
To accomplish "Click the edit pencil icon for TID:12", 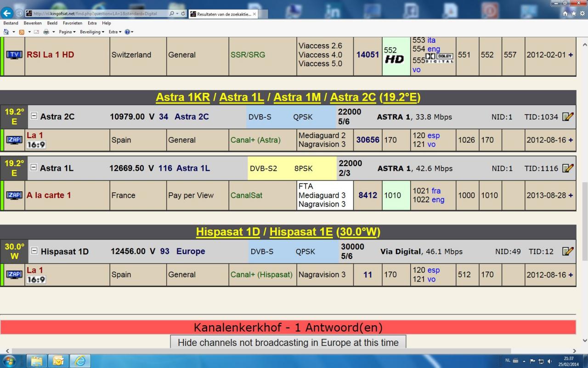I will pyautogui.click(x=568, y=251).
